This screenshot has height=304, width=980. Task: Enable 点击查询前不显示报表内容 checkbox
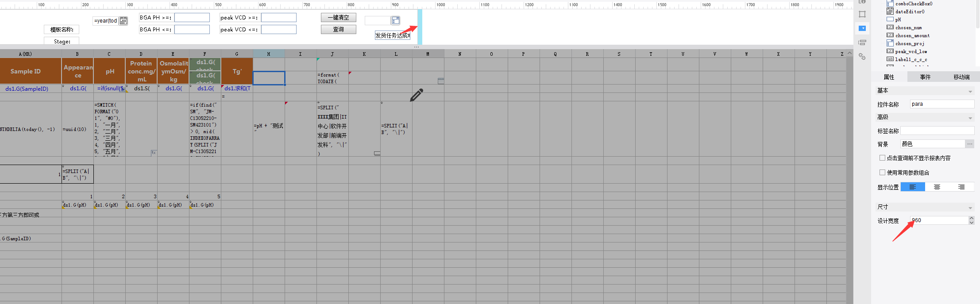tap(882, 158)
